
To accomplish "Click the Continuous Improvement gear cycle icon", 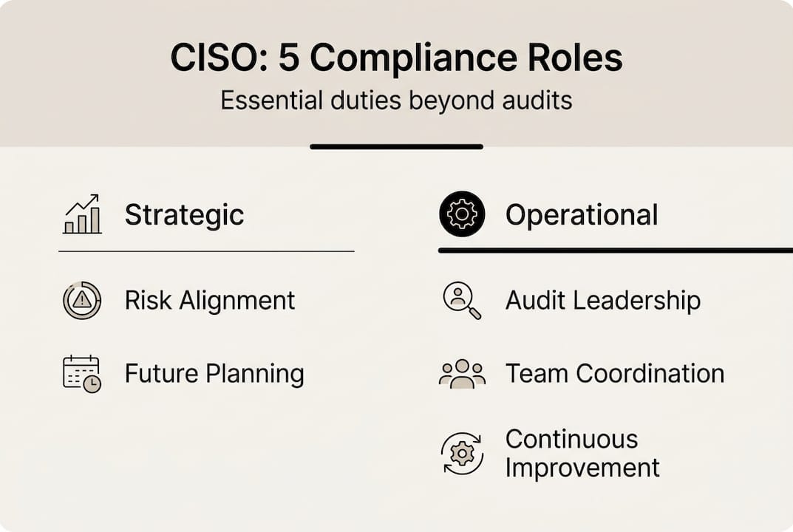I will click(x=462, y=453).
